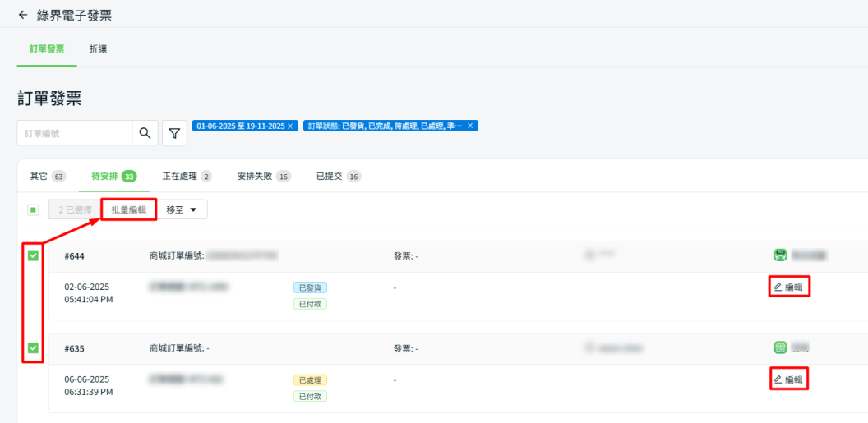Click the magnifier search icon

coord(145,133)
